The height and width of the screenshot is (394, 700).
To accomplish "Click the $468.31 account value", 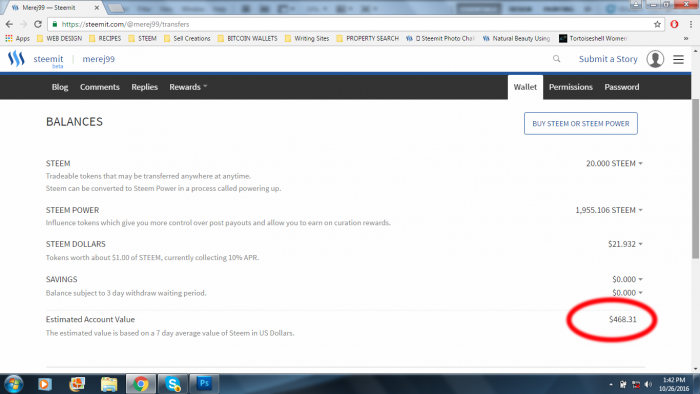I will pos(622,319).
